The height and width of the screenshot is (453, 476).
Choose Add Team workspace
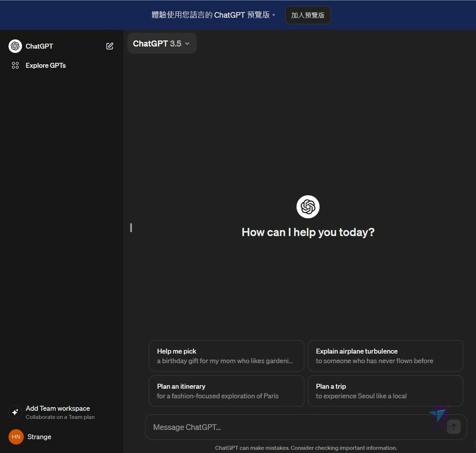click(58, 412)
